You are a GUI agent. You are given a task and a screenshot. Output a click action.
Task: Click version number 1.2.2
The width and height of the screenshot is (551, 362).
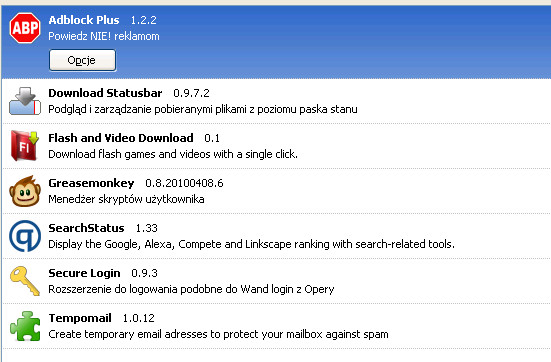click(x=144, y=20)
